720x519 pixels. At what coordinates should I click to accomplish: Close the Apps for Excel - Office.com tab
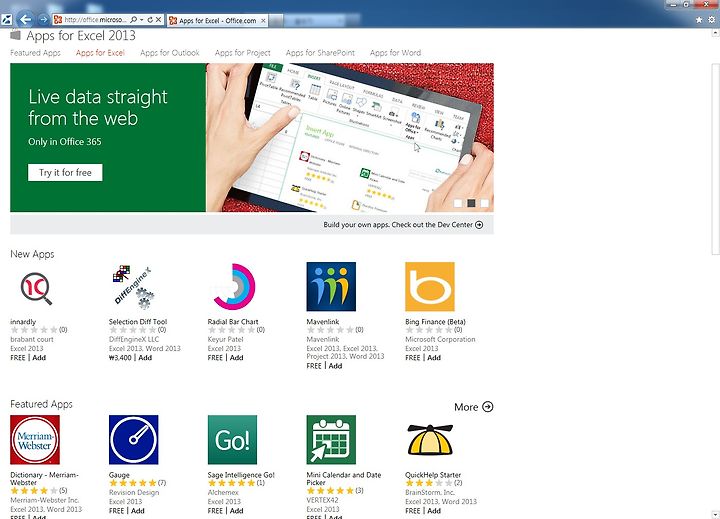(263, 21)
